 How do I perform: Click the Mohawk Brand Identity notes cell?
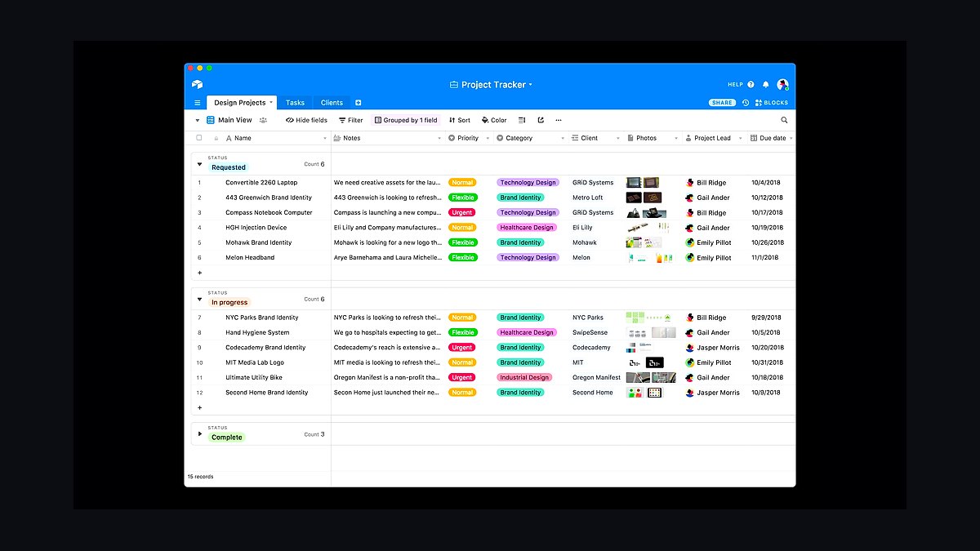[388, 242]
